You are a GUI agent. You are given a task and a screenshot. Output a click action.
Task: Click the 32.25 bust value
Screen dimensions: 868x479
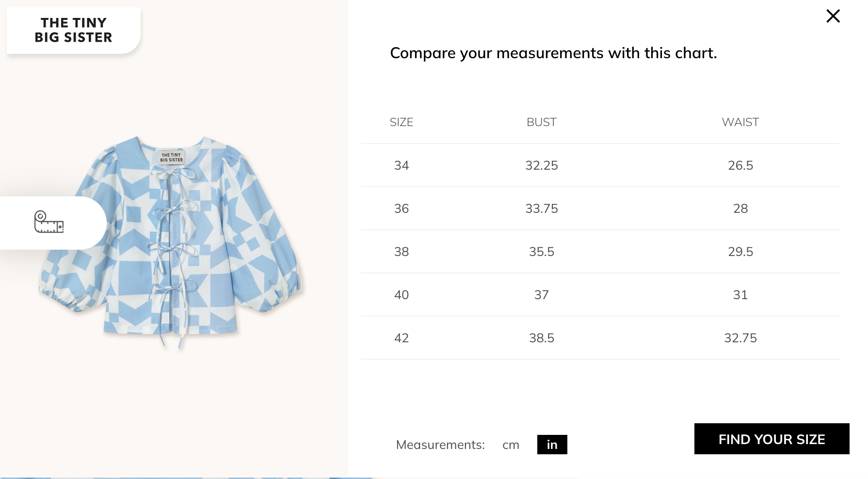tap(541, 165)
